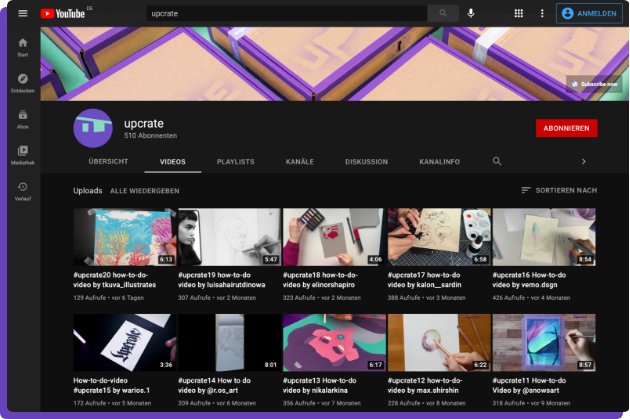
Task: Click title 'How-to-do-video #upcrate15 by warios.1'
Action: [x=111, y=385]
